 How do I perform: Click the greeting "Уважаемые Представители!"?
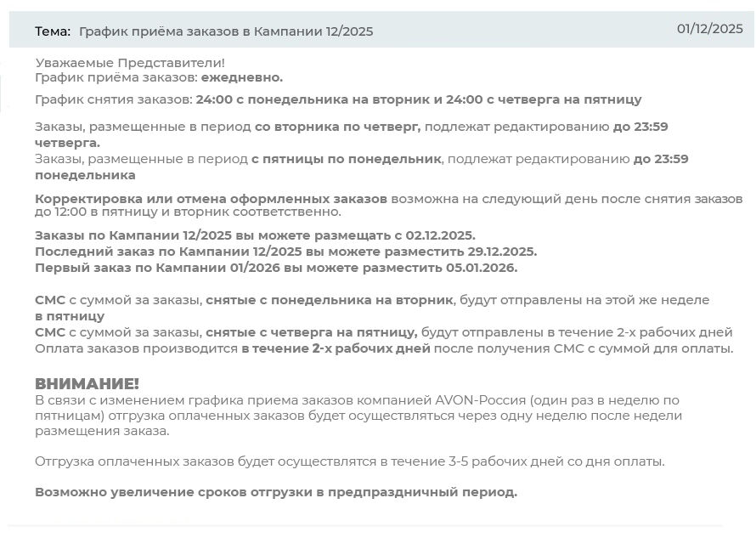pyautogui.click(x=130, y=63)
